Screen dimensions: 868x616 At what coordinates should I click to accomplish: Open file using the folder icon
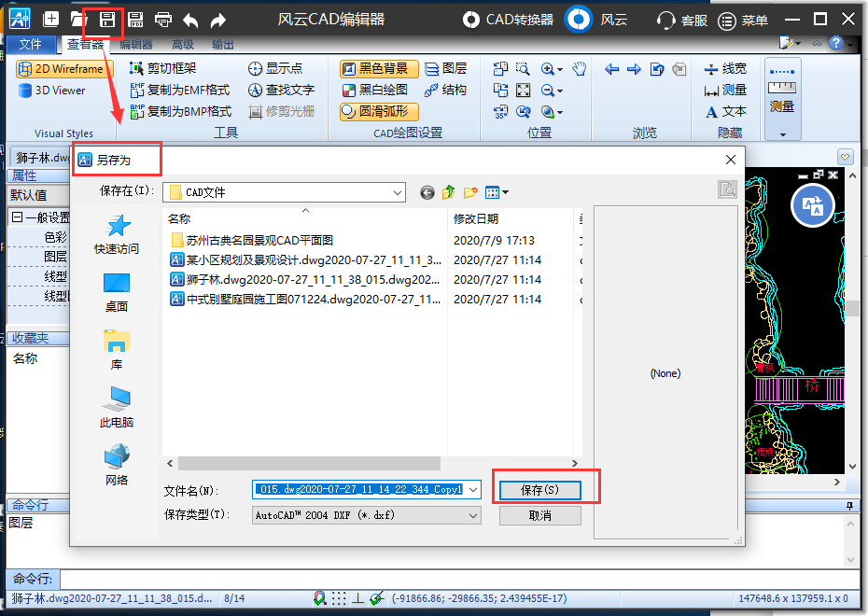coord(79,20)
